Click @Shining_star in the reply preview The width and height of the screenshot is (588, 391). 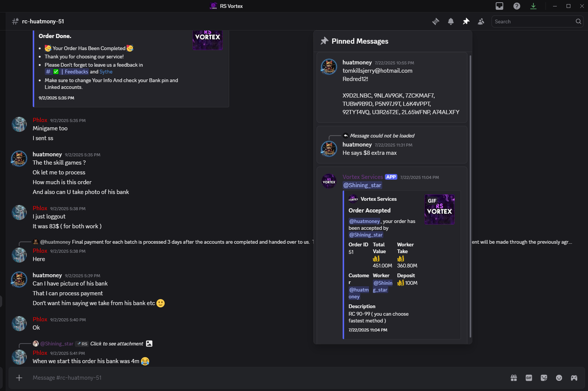click(57, 344)
